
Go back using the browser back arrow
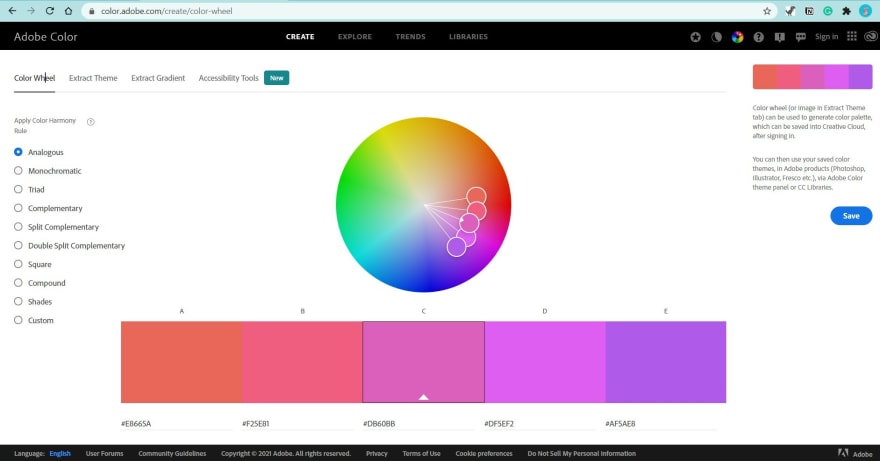pyautogui.click(x=12, y=11)
